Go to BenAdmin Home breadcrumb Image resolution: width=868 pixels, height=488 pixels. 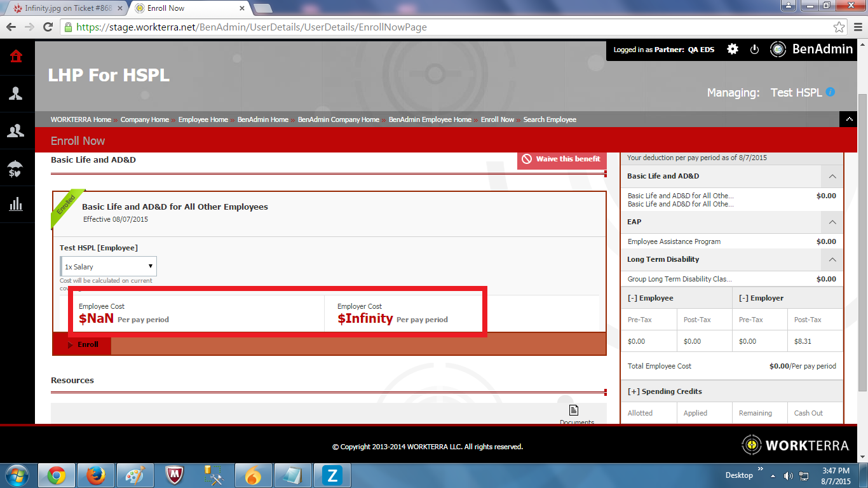coord(263,119)
